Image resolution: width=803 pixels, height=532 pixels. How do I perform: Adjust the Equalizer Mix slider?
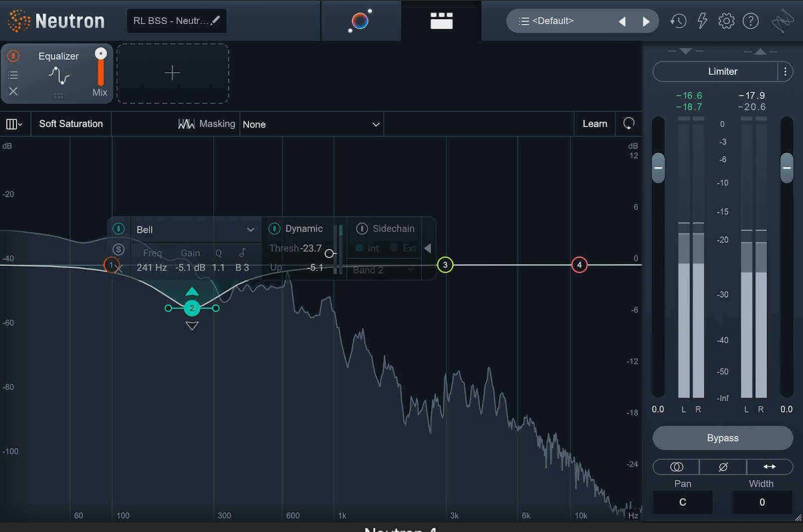click(x=101, y=68)
